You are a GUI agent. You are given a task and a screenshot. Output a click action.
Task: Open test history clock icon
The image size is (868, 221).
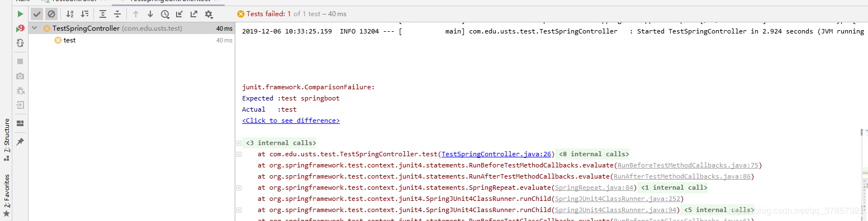165,14
